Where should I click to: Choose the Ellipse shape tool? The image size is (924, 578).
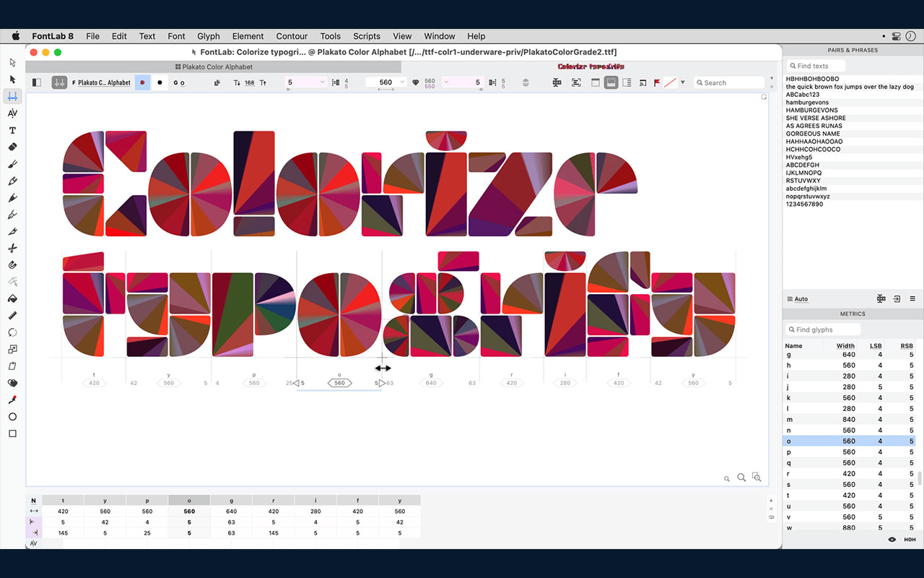[x=12, y=417]
